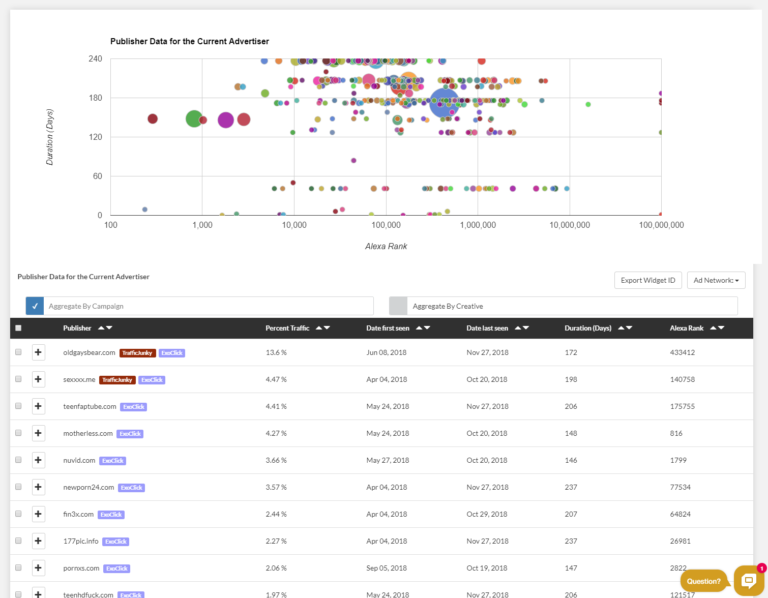The width and height of the screenshot is (768, 598).
Task: Click the Export Widget ID button
Action: pos(648,280)
